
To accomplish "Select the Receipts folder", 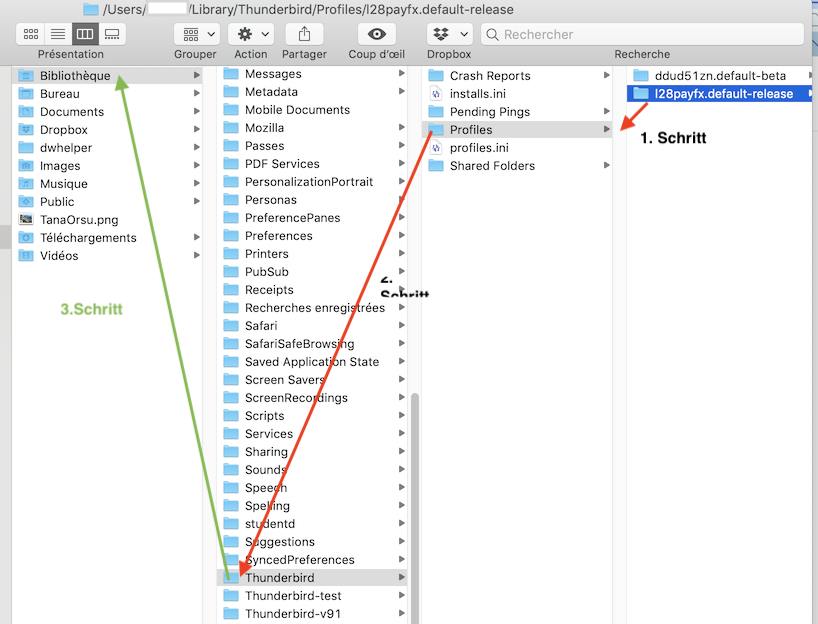I will pyautogui.click(x=312, y=290).
